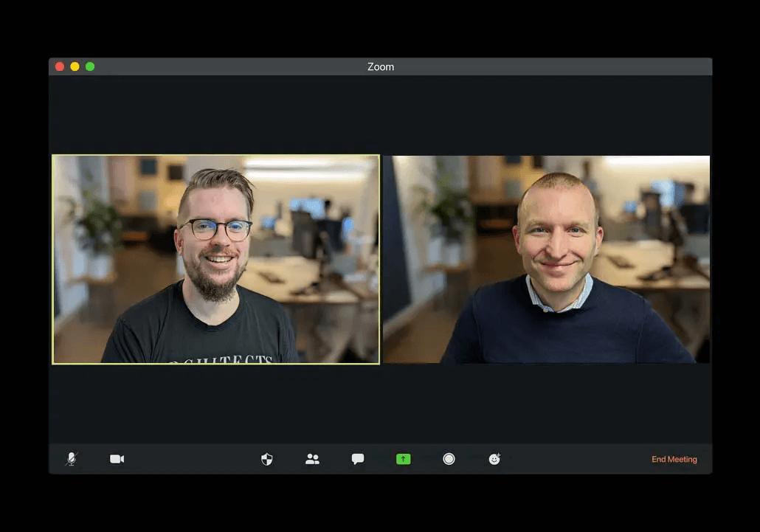Start recording with the Record icon
Screen dimensions: 760x532
pyautogui.click(x=449, y=459)
